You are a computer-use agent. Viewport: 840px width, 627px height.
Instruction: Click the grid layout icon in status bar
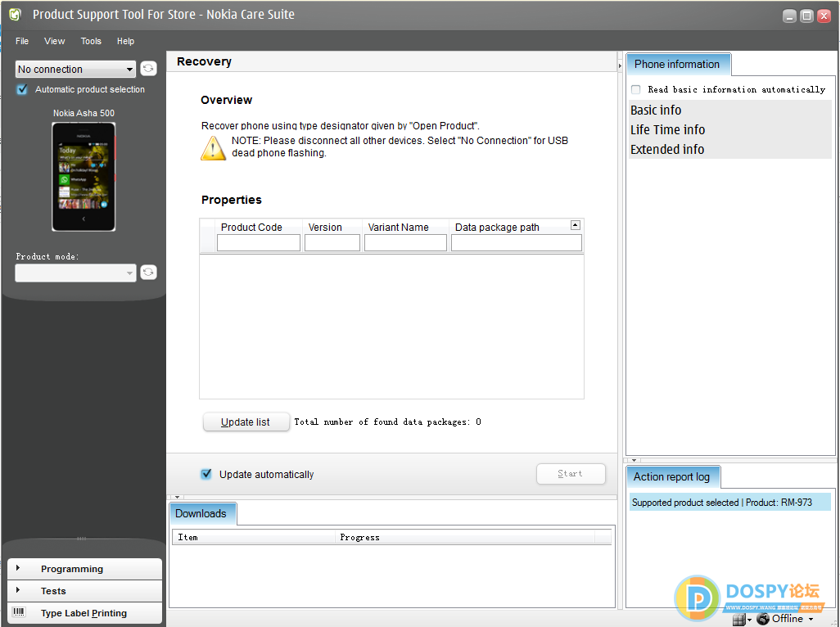[x=738, y=620]
